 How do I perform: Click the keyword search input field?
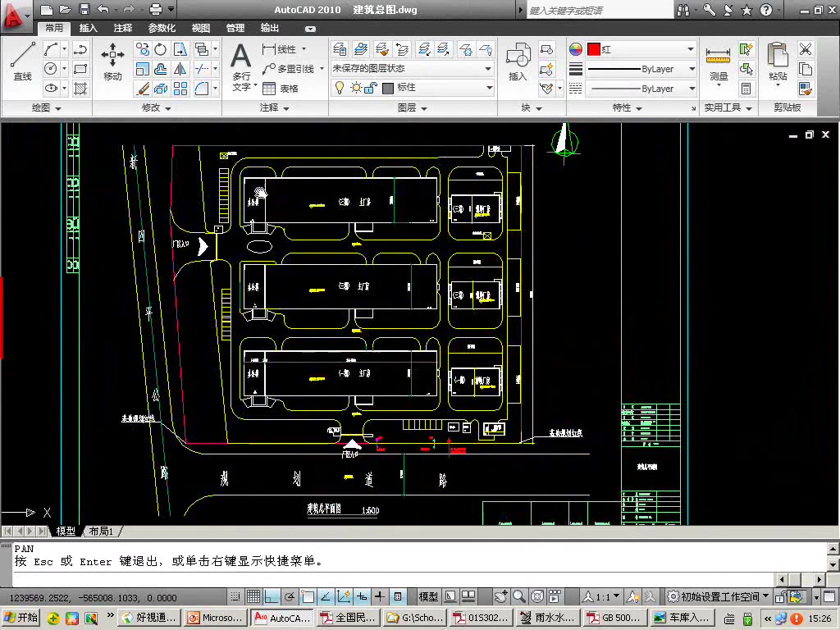click(600, 10)
